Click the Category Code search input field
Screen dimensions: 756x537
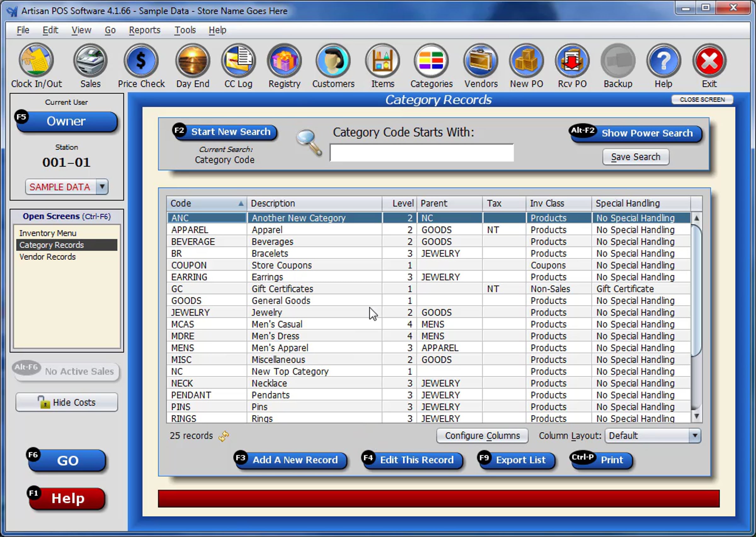coord(421,153)
